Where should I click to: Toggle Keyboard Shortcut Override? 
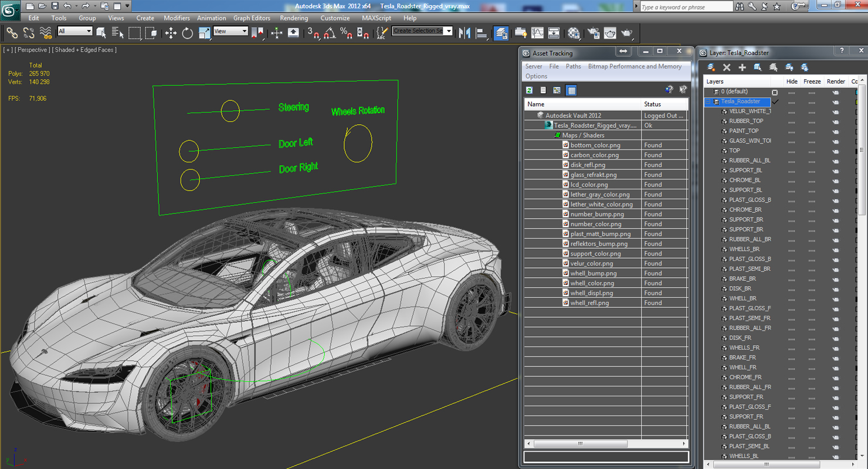click(x=293, y=33)
